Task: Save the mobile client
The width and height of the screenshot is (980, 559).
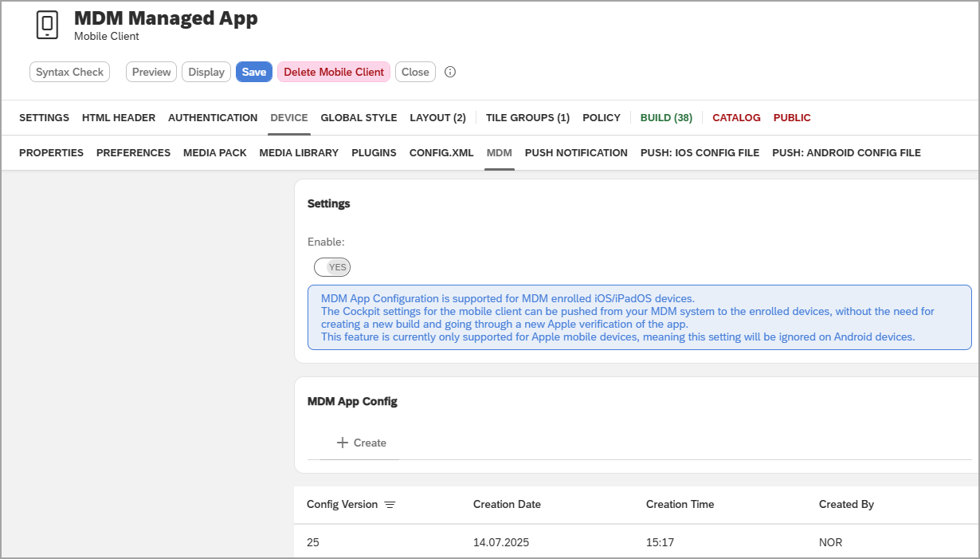Action: click(x=253, y=72)
